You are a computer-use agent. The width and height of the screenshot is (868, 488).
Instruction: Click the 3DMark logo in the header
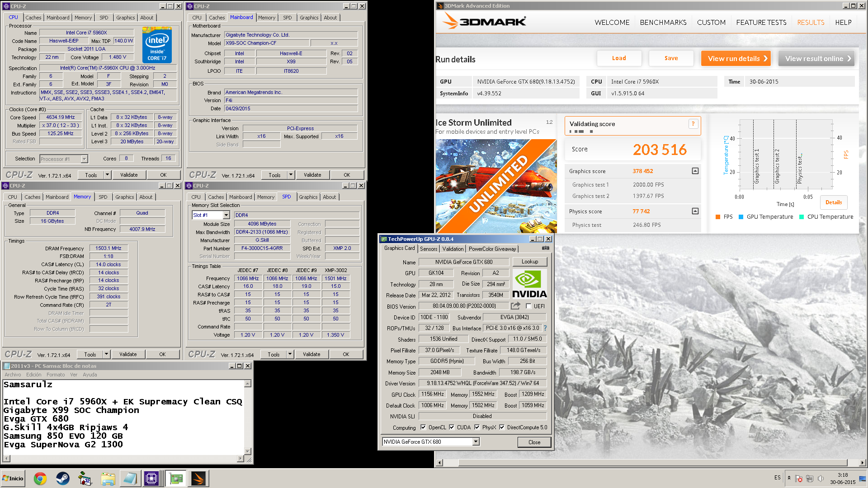point(484,21)
